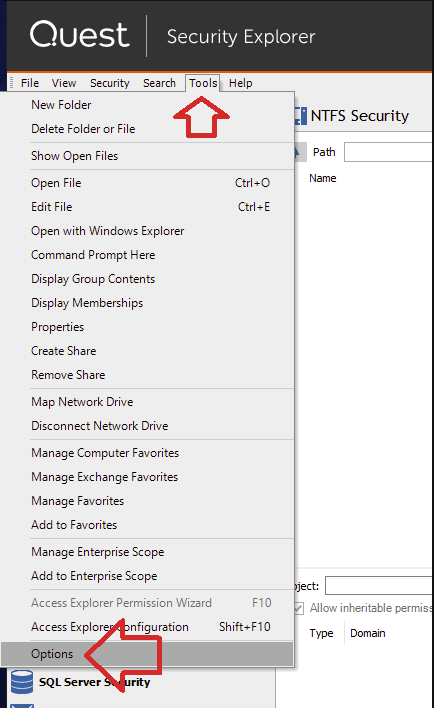Click the Name column header

click(322, 178)
